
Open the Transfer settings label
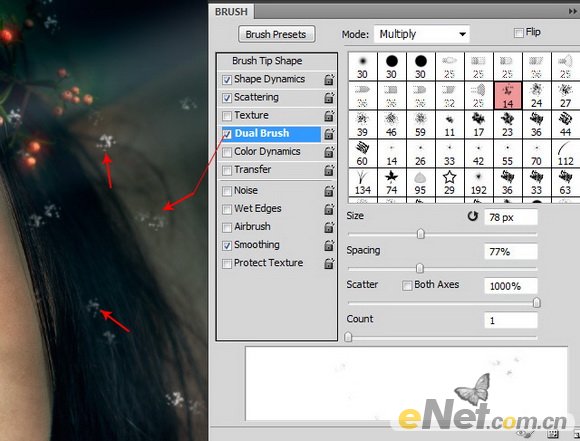(253, 169)
